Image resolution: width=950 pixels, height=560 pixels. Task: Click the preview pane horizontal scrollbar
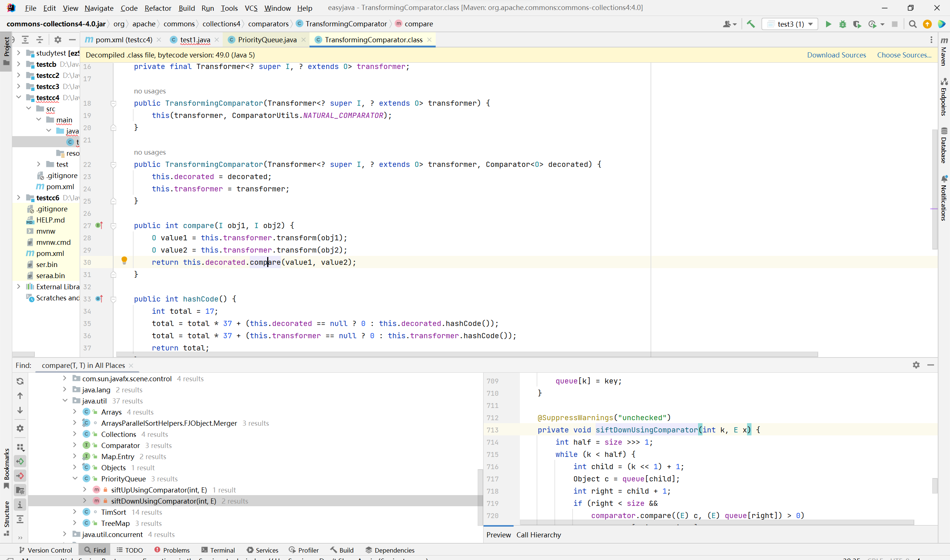coord(717,522)
